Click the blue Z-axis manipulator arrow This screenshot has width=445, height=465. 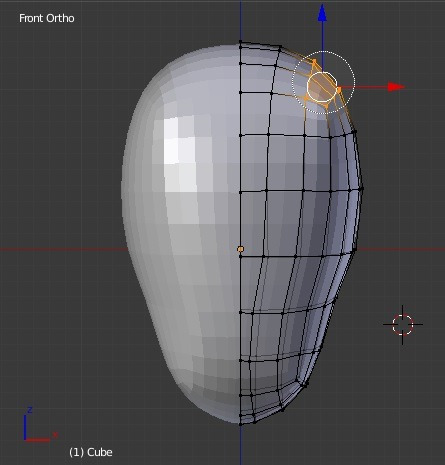(322, 14)
